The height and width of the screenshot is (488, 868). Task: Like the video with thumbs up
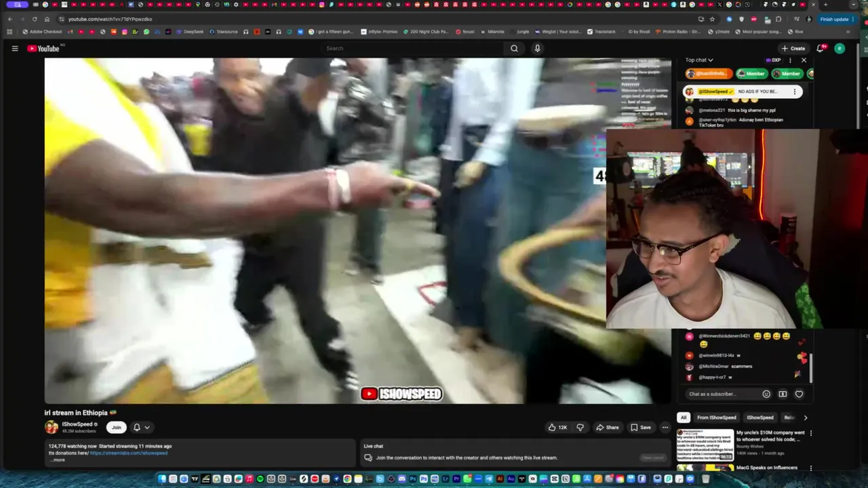557,427
